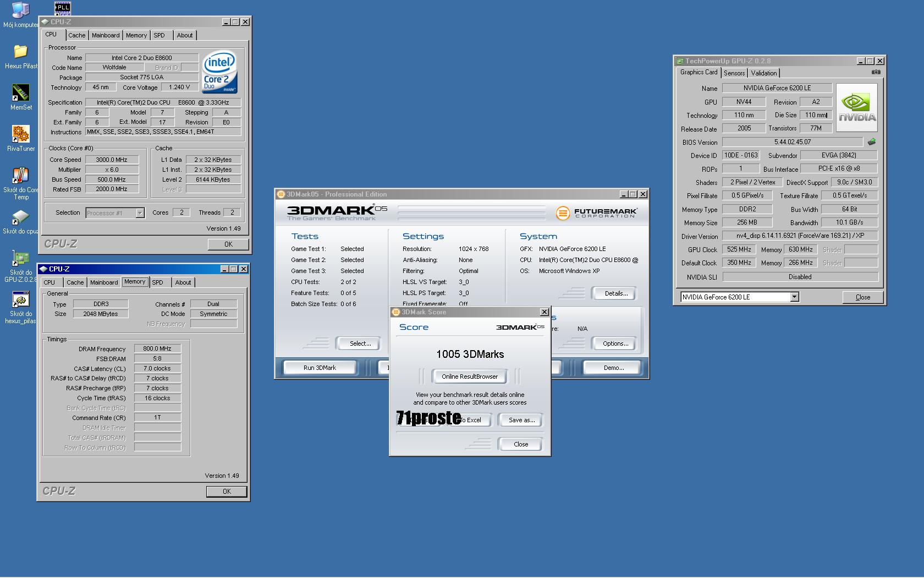
Task: Click the 3DMark Score dialog title icon
Action: (395, 312)
